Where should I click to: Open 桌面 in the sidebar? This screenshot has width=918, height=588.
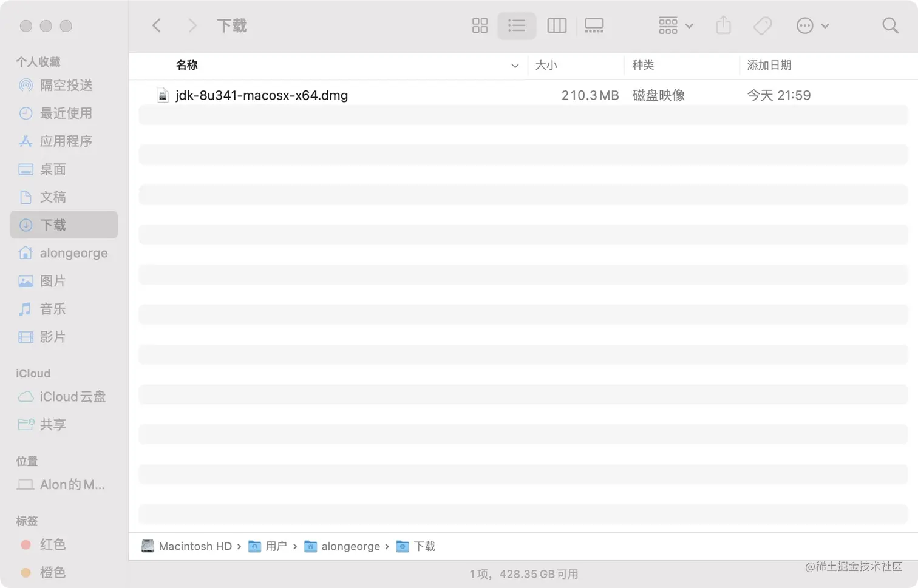[64, 169]
